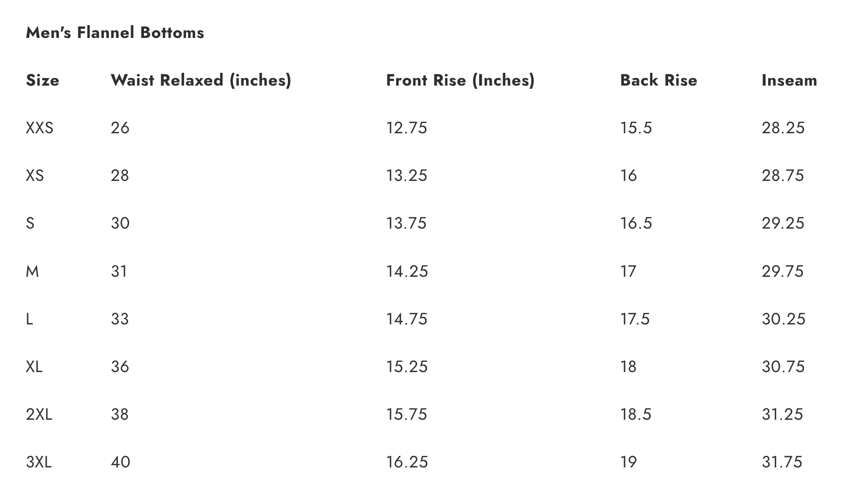Select the Back Rise column header
The height and width of the screenshot is (491, 868).
click(x=658, y=80)
